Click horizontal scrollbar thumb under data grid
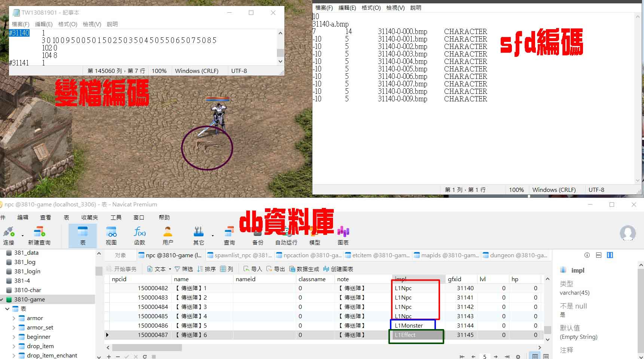The image size is (644, 359). click(x=147, y=347)
